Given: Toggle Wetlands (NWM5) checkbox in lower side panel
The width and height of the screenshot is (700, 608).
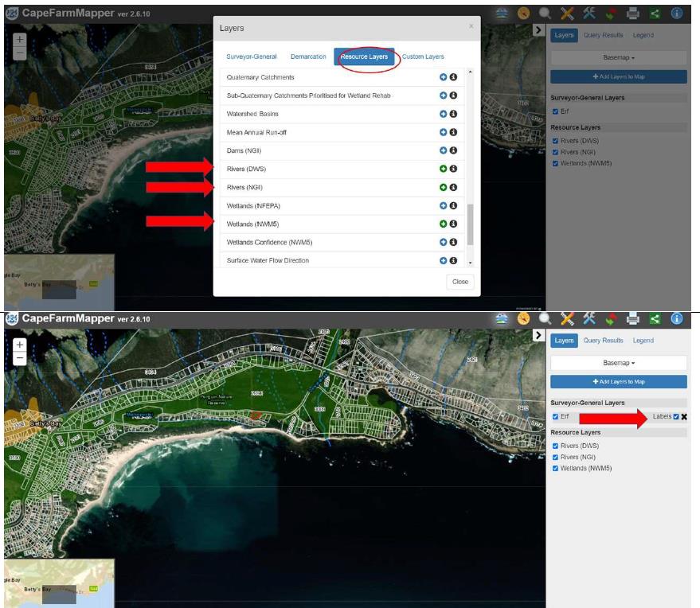Looking at the screenshot, I should [x=556, y=468].
